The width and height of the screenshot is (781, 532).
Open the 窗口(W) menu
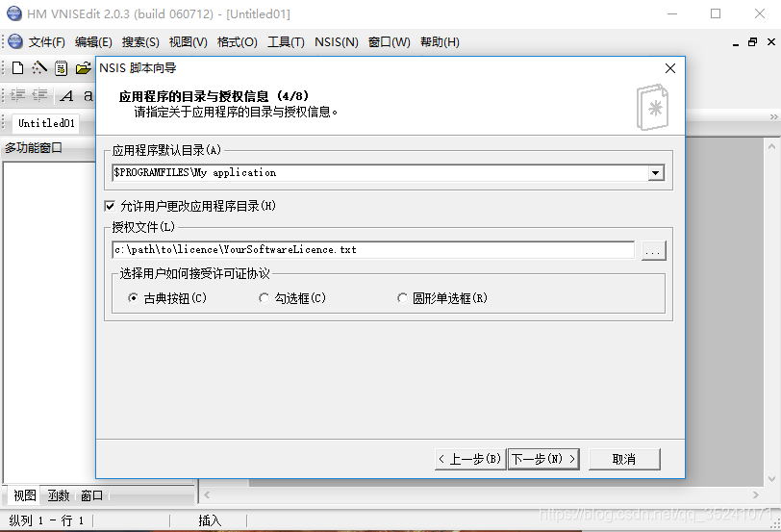coord(389,41)
